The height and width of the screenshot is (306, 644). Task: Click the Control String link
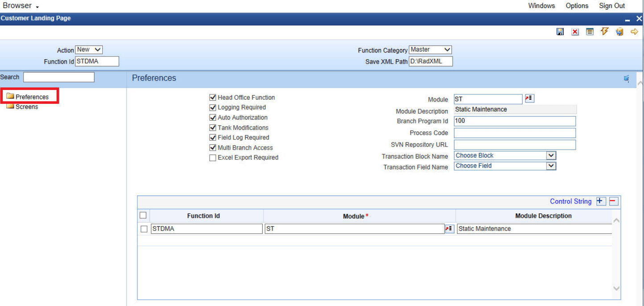tap(570, 201)
